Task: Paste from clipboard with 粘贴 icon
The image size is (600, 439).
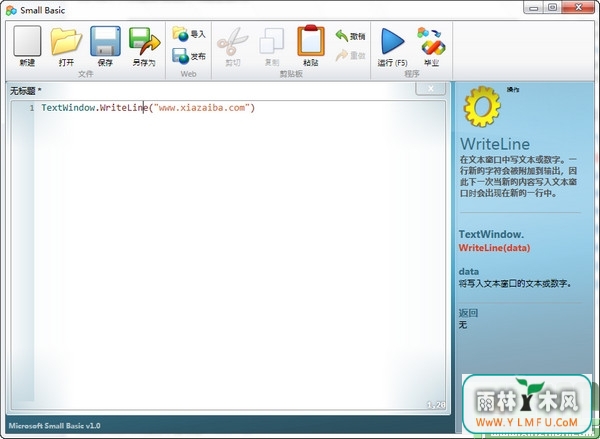Action: (311, 46)
